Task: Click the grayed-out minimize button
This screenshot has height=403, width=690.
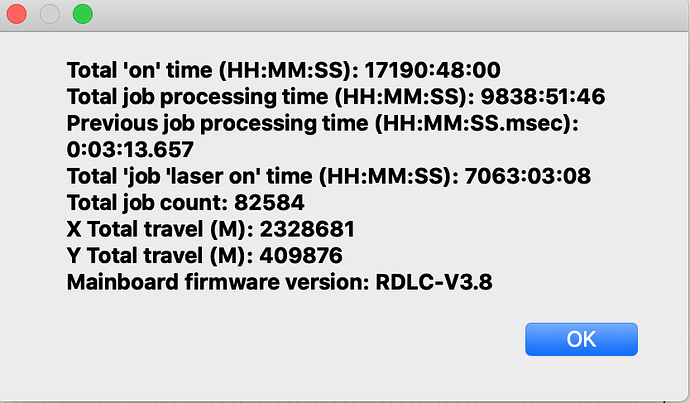Action: [50, 14]
